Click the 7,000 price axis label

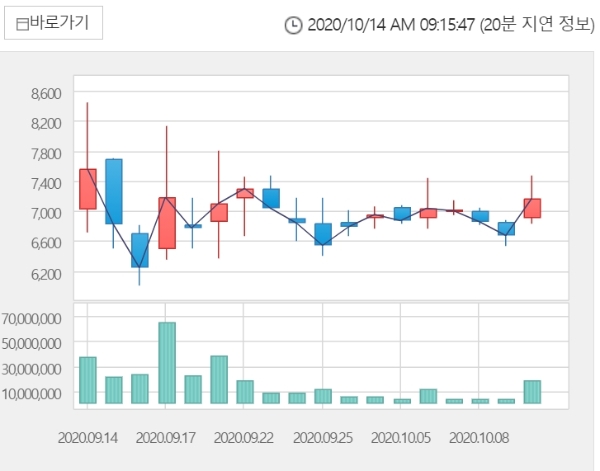point(46,213)
